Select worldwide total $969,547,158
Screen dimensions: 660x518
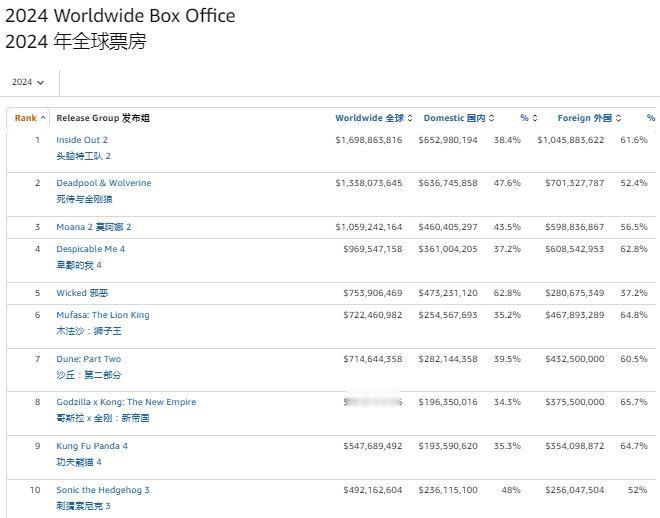(373, 249)
